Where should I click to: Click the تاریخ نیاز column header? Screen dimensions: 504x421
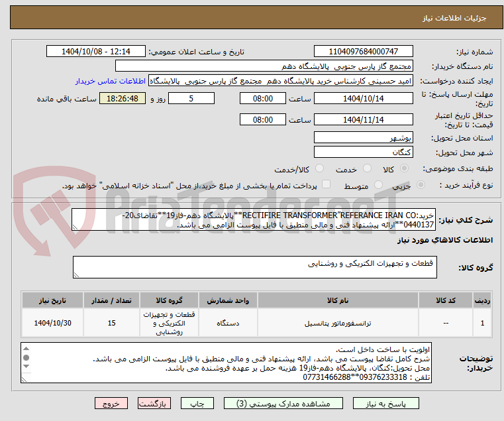(53, 300)
